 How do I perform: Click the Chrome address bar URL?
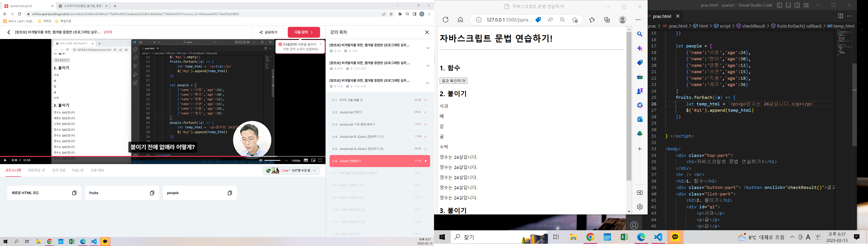coord(135,14)
